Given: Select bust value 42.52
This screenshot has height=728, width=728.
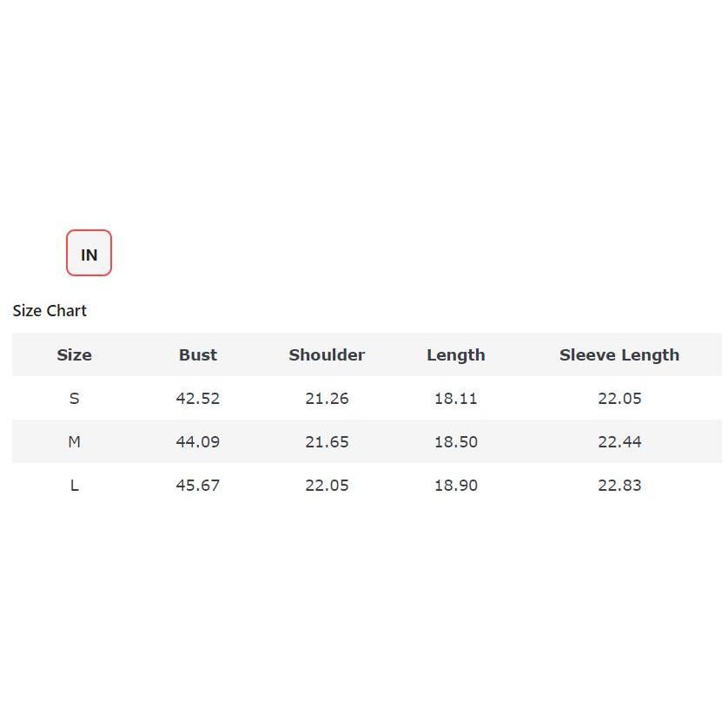Looking at the screenshot, I should pos(198,399).
